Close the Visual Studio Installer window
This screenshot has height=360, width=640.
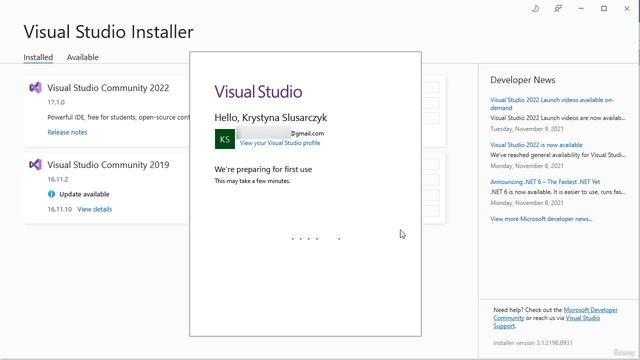(627, 9)
